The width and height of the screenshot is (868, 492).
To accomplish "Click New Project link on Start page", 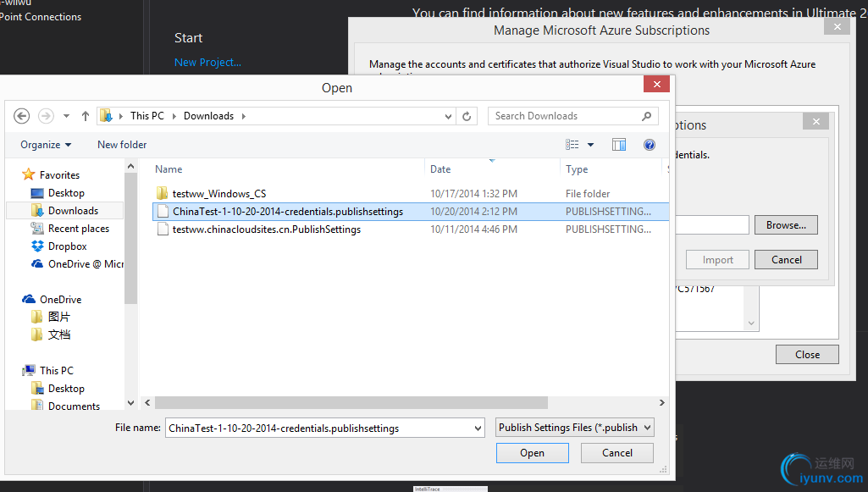I will [207, 62].
